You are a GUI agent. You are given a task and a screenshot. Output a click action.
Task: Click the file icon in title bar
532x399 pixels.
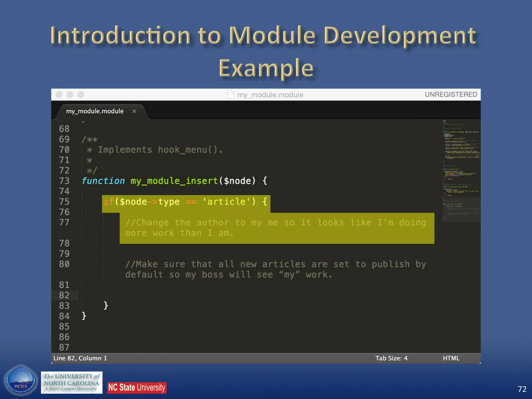[231, 95]
